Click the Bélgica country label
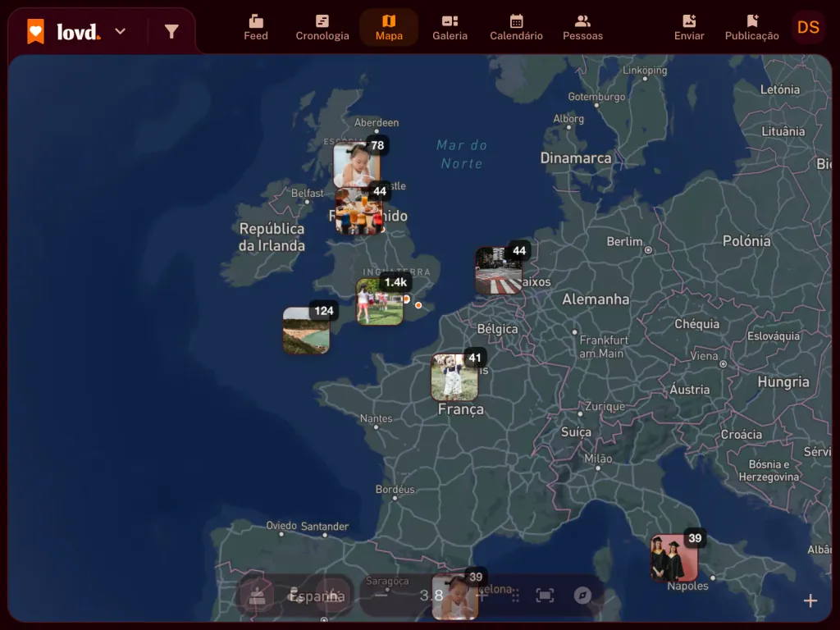 point(497,329)
